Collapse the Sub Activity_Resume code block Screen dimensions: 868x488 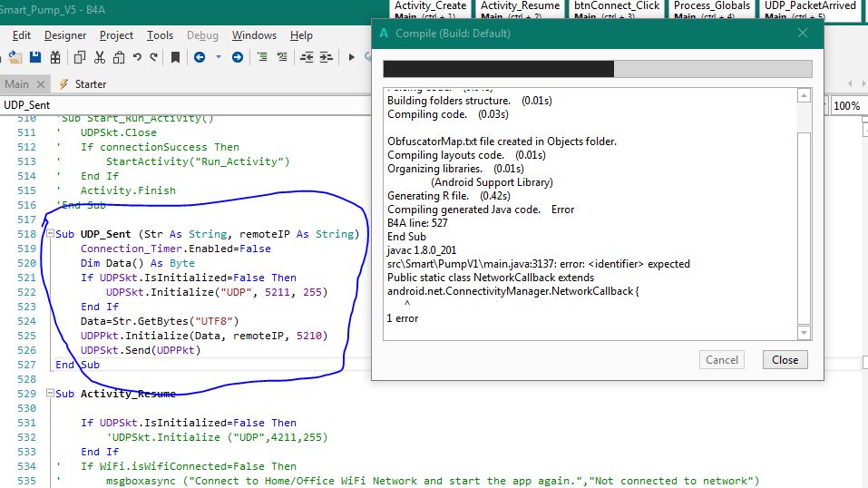click(49, 394)
